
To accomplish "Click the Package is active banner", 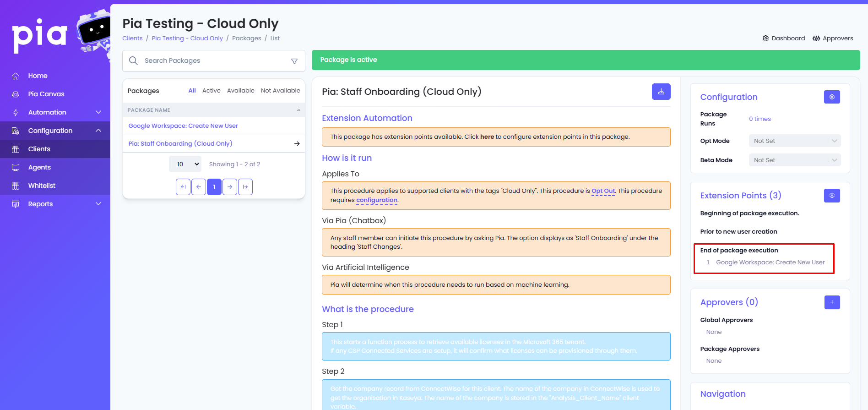I will click(586, 60).
